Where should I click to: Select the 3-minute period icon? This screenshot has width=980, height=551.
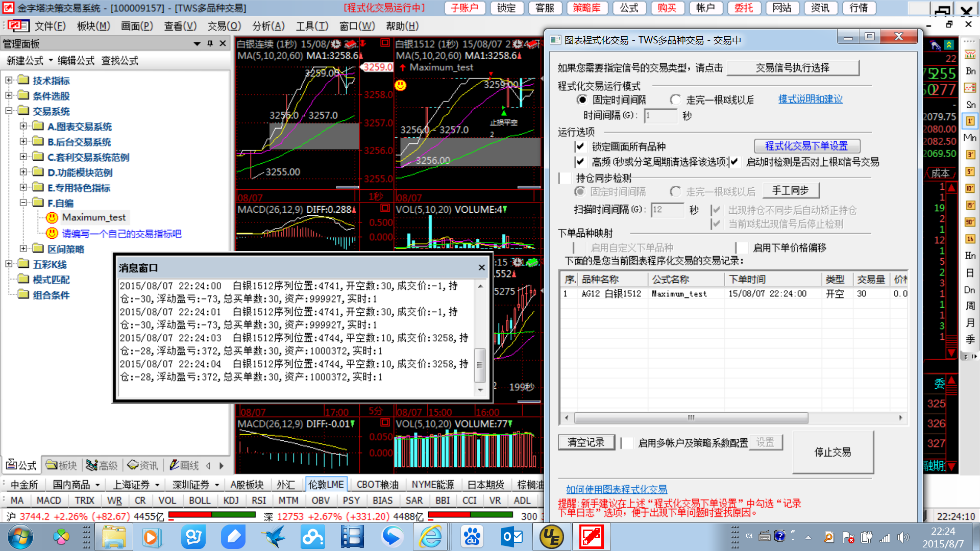point(970,155)
